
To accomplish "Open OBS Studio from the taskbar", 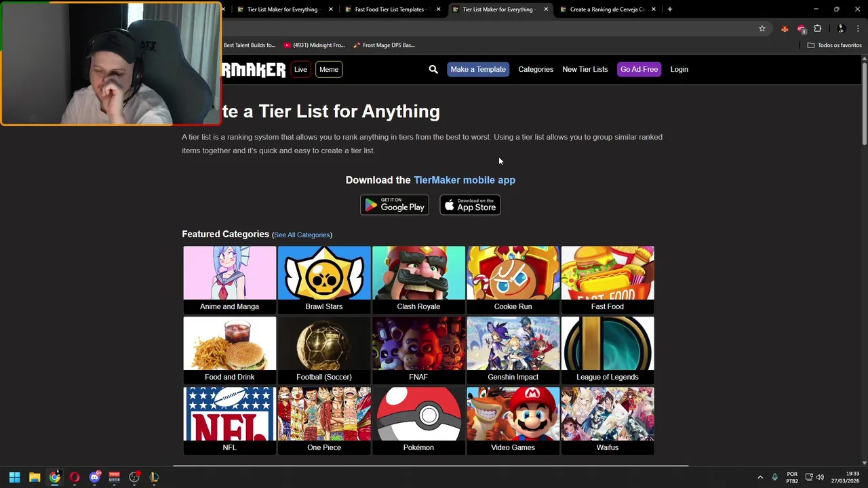I will pyautogui.click(x=134, y=477).
